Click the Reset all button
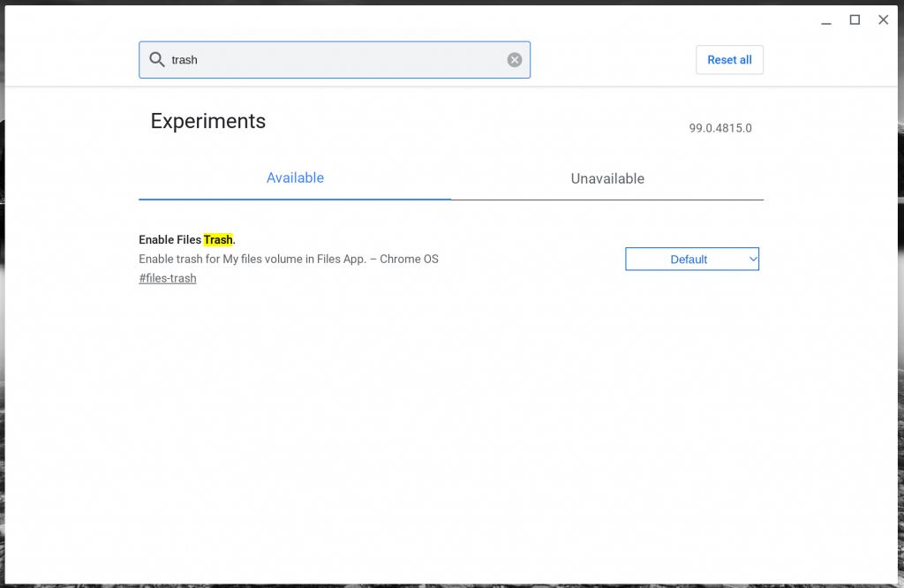This screenshot has width=904, height=588. point(729,59)
